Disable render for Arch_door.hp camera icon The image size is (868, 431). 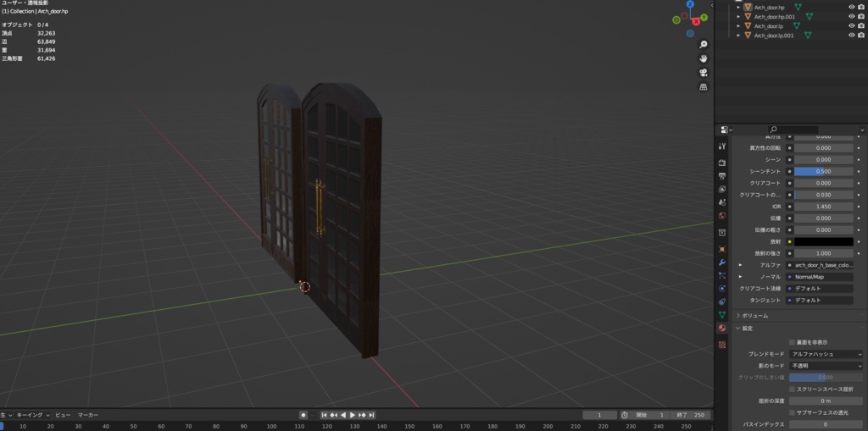point(861,7)
